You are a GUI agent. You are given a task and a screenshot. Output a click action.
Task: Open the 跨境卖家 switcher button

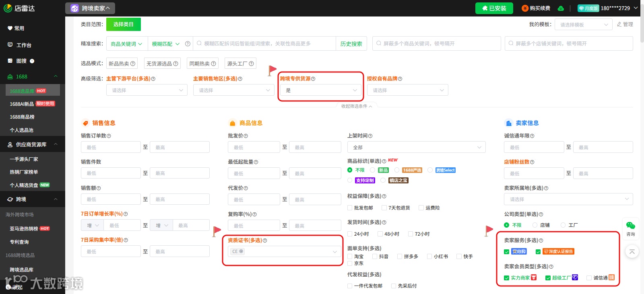[90, 8]
